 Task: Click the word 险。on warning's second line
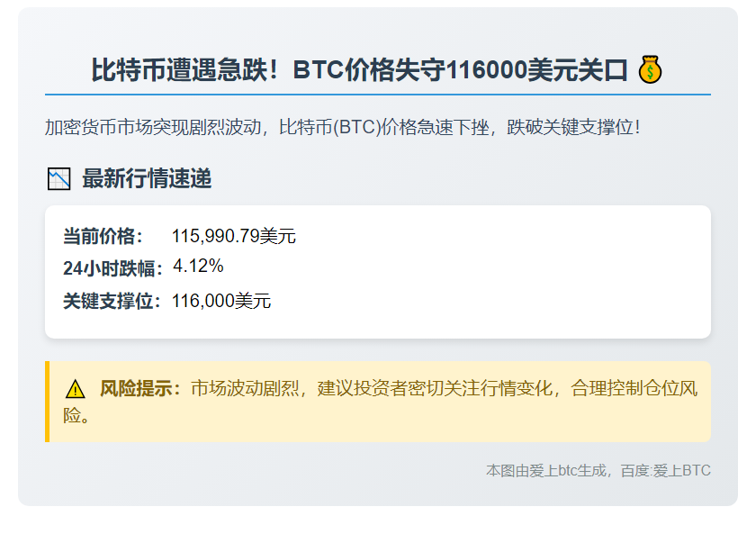(76, 415)
